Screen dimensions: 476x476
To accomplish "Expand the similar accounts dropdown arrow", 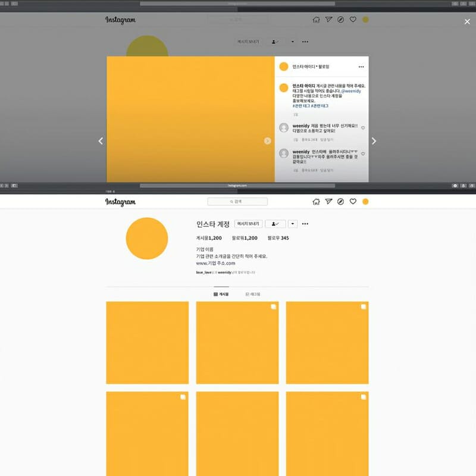I will (x=293, y=223).
